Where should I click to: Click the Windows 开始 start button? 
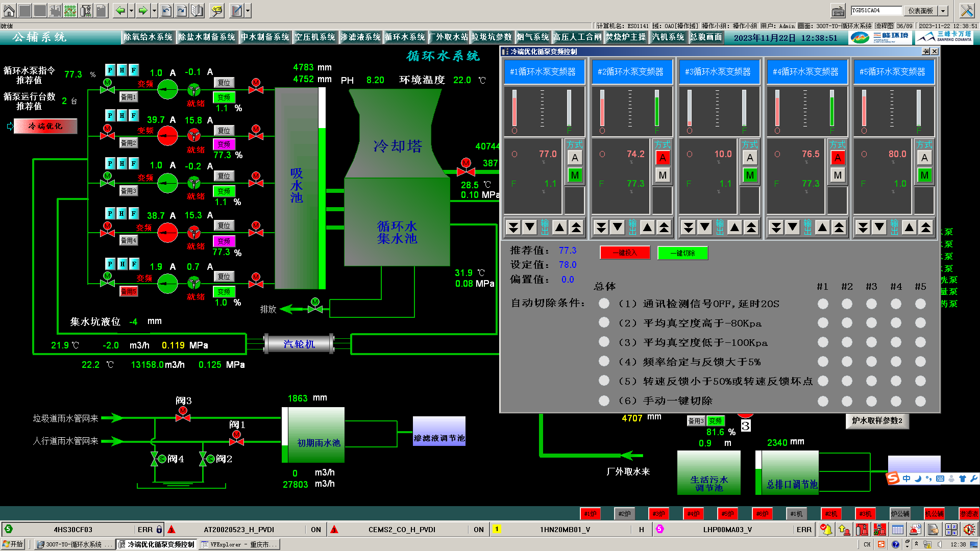click(13, 544)
